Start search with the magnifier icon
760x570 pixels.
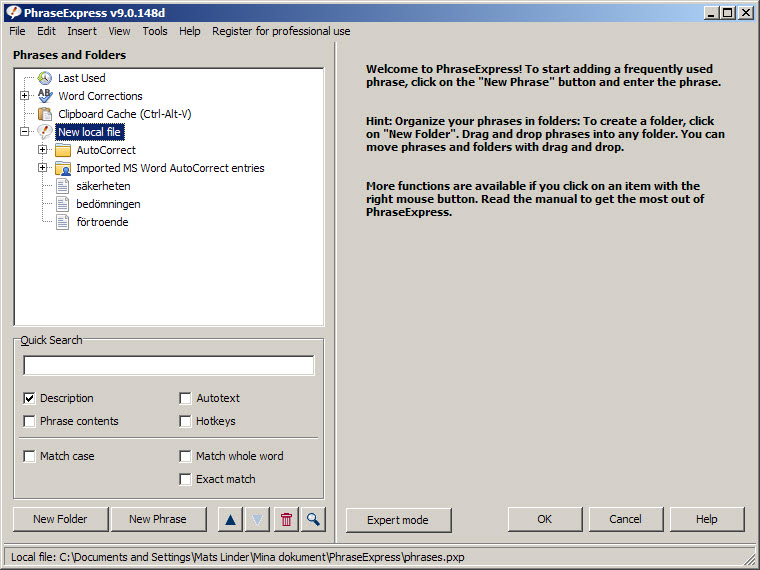[313, 520]
